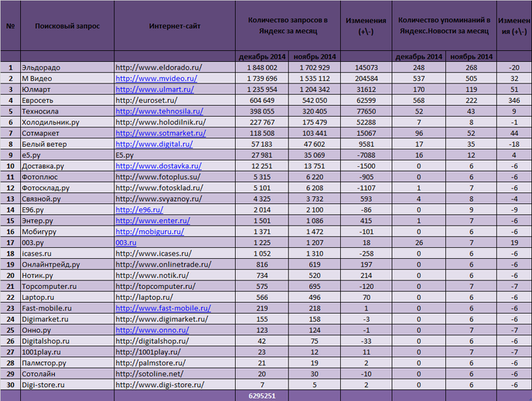Select the 'Сотмаркет' cell

coord(67,133)
